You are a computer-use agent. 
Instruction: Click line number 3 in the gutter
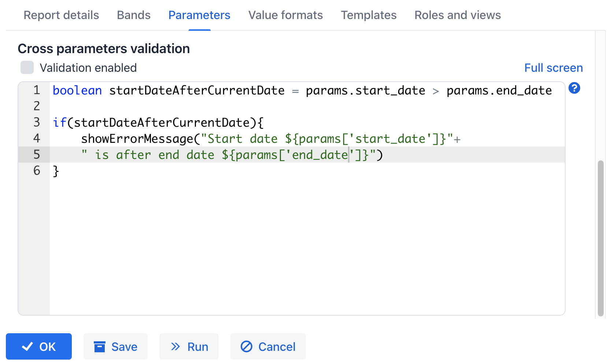pyautogui.click(x=36, y=122)
